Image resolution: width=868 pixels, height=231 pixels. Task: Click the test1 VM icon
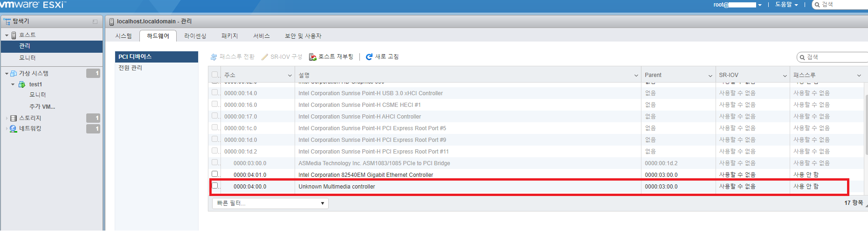pyautogui.click(x=22, y=84)
